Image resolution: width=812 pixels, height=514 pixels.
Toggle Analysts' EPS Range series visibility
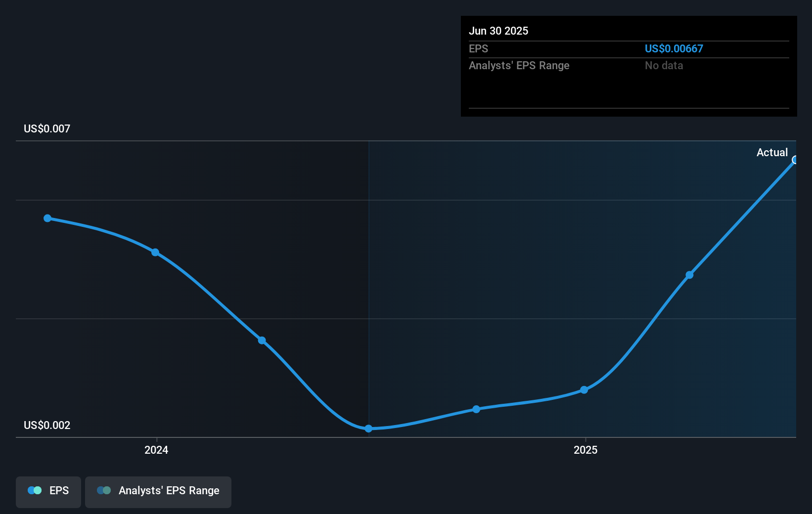tap(158, 491)
